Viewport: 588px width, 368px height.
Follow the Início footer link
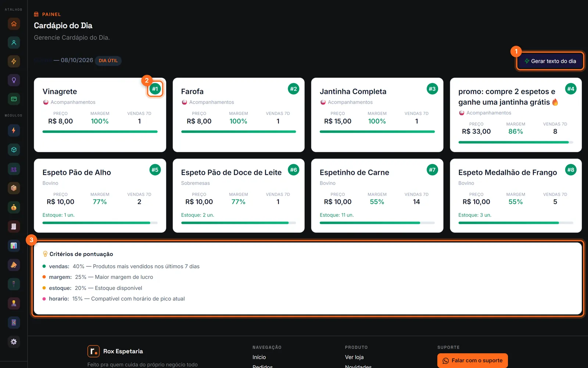coord(259,357)
